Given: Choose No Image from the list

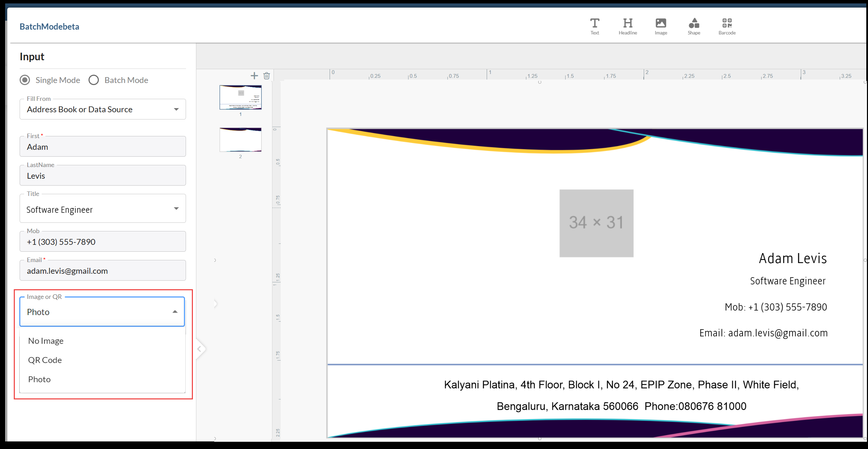Looking at the screenshot, I should (46, 341).
